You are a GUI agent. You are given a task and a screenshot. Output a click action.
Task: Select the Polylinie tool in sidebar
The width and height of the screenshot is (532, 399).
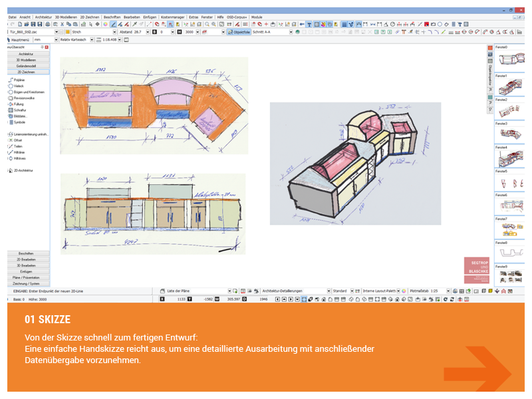coord(19,80)
